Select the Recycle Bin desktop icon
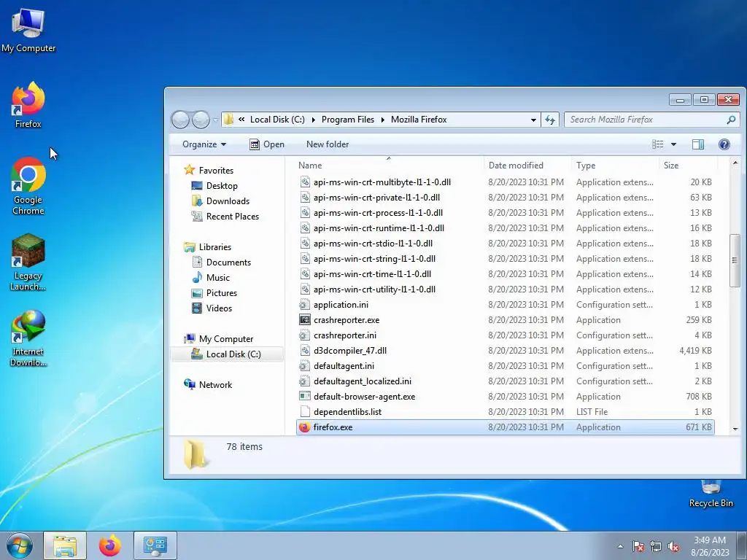 (711, 494)
